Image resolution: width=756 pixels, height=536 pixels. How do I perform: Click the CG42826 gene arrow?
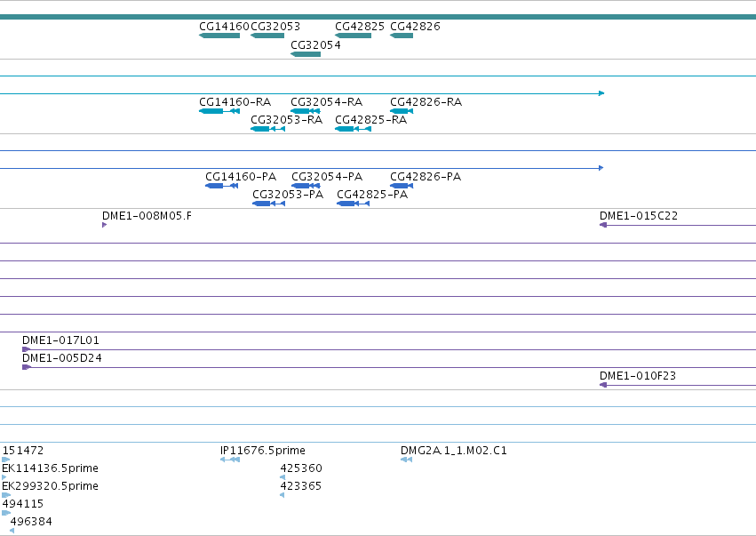(x=402, y=36)
